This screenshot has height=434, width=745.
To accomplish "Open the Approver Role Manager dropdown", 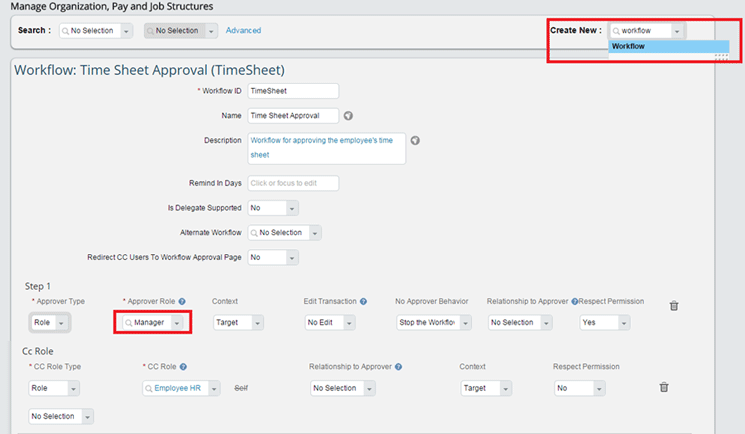I will (x=154, y=323).
